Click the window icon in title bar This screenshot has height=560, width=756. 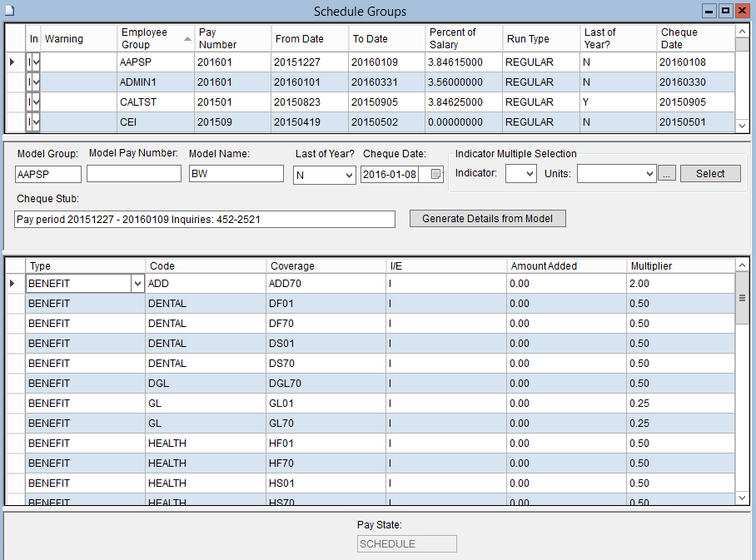9,11
